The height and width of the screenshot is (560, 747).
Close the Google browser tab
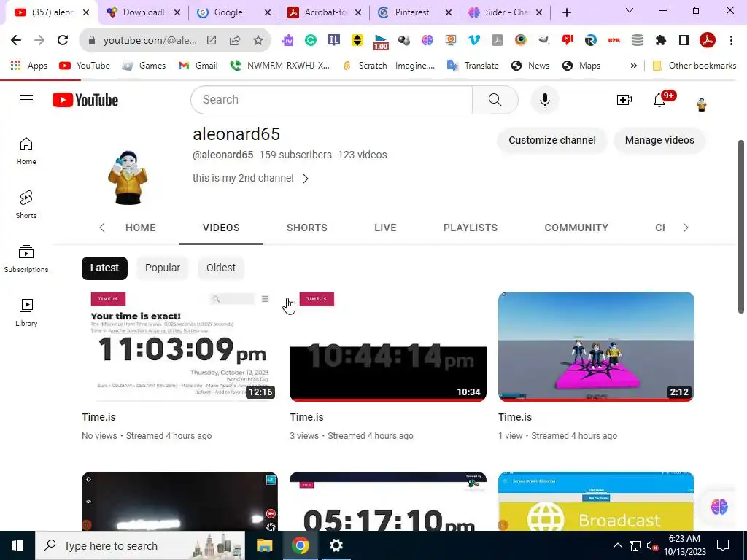click(x=268, y=12)
